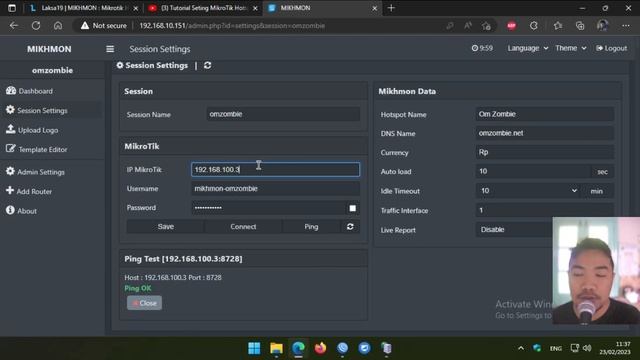The width and height of the screenshot is (640, 360).
Task: Select Session Settings in the sidebar
Action: [x=37, y=110]
